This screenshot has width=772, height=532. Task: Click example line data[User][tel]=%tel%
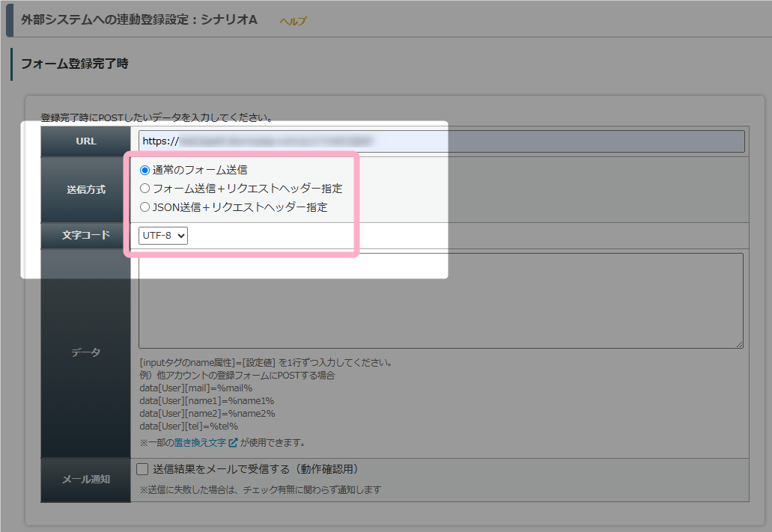click(189, 426)
